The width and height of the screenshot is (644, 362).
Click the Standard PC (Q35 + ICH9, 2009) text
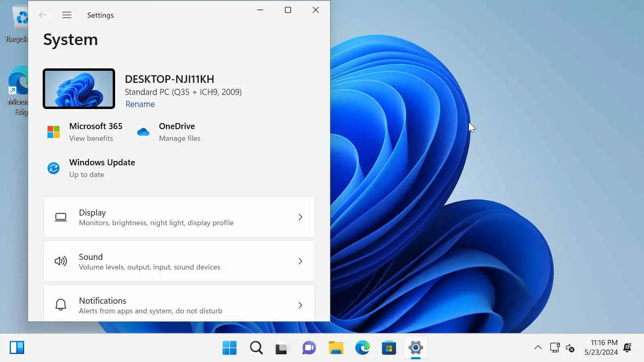(183, 92)
